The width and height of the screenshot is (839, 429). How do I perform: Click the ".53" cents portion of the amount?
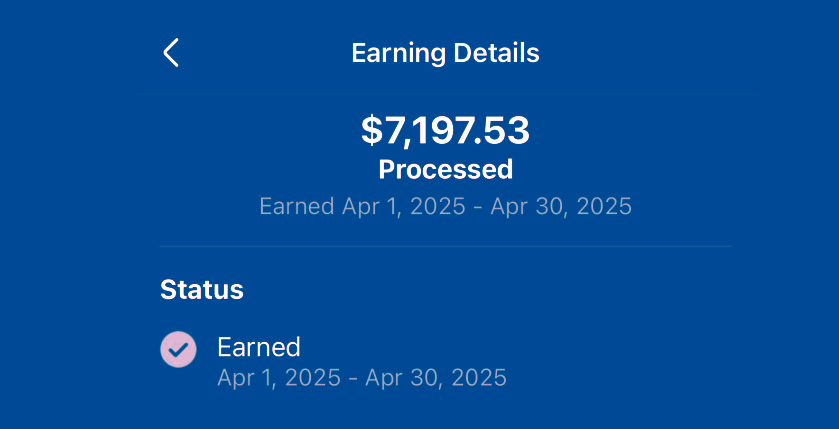coord(503,130)
